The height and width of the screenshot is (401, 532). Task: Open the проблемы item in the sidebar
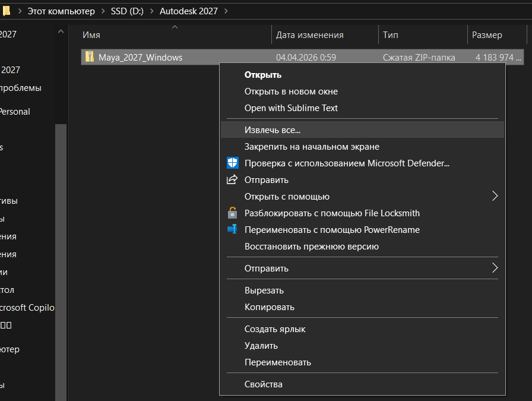pyautogui.click(x=20, y=88)
